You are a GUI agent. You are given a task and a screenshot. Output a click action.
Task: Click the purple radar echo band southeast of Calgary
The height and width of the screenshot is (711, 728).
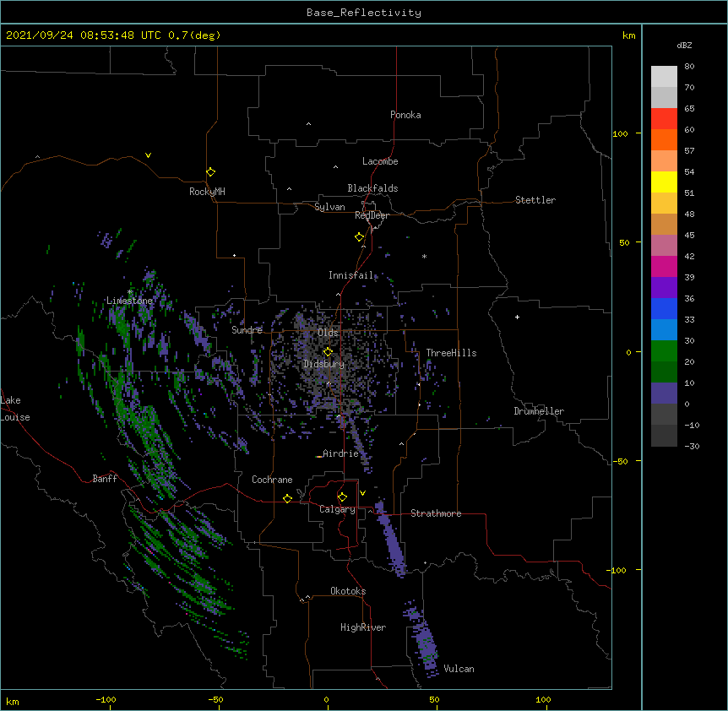click(391, 539)
